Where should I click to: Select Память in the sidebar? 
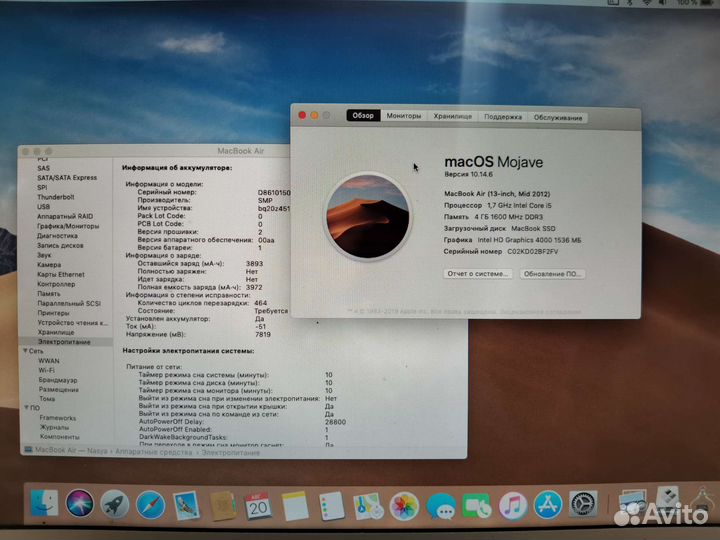pyautogui.click(x=49, y=293)
